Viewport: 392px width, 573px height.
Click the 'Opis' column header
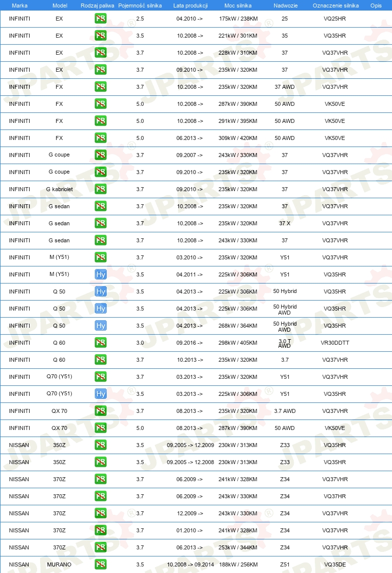(376, 6)
